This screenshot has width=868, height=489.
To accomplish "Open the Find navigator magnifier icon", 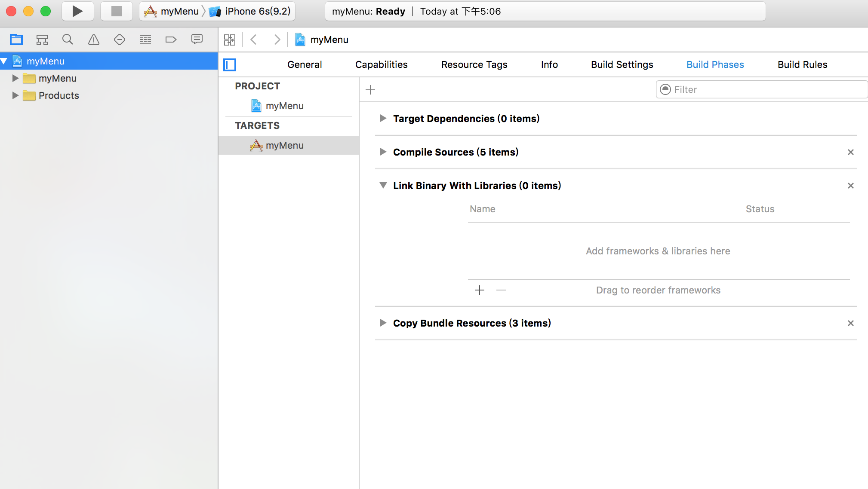I will [68, 40].
